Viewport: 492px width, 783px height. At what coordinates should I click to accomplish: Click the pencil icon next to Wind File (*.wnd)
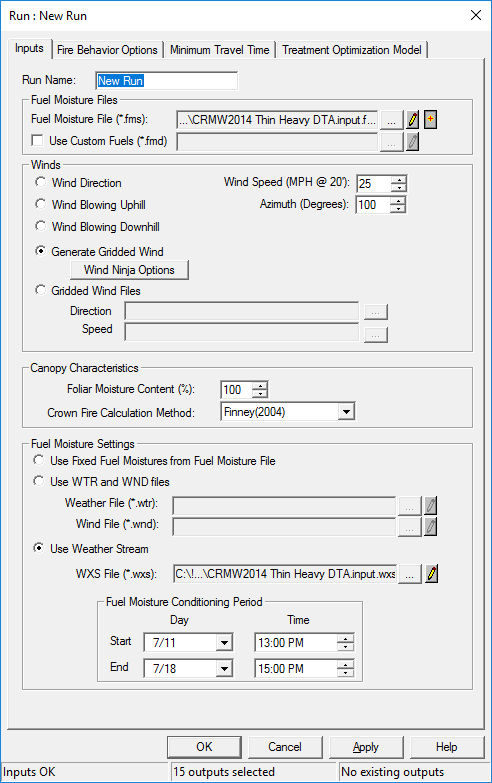point(431,526)
